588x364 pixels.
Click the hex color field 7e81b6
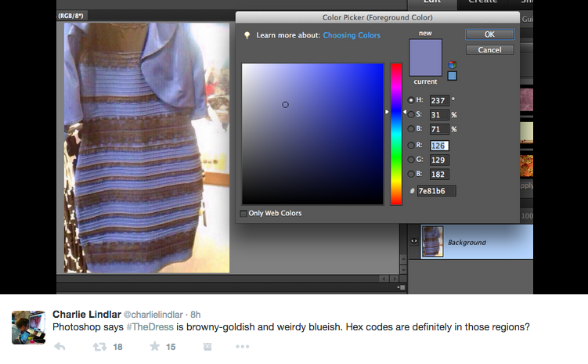[x=437, y=191]
